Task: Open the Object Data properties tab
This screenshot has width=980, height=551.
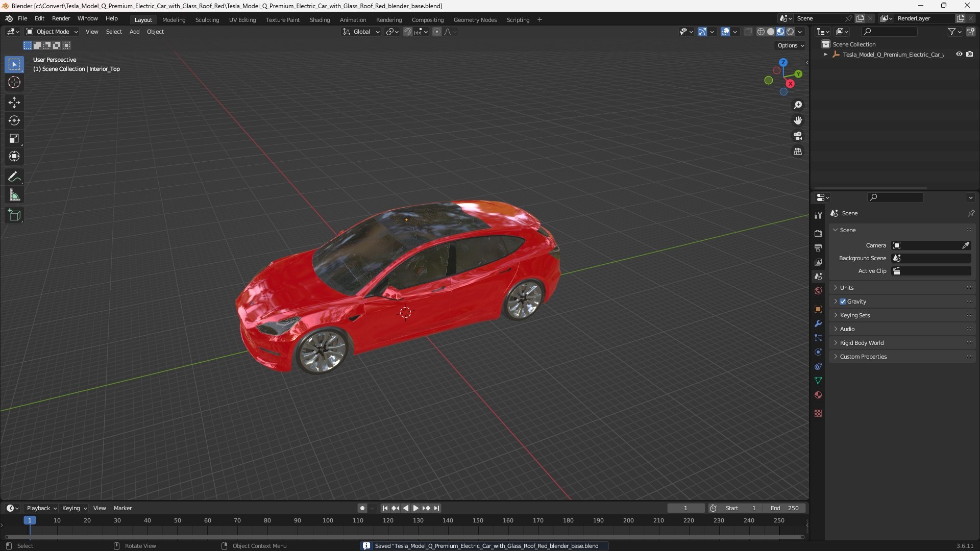Action: [x=818, y=381]
